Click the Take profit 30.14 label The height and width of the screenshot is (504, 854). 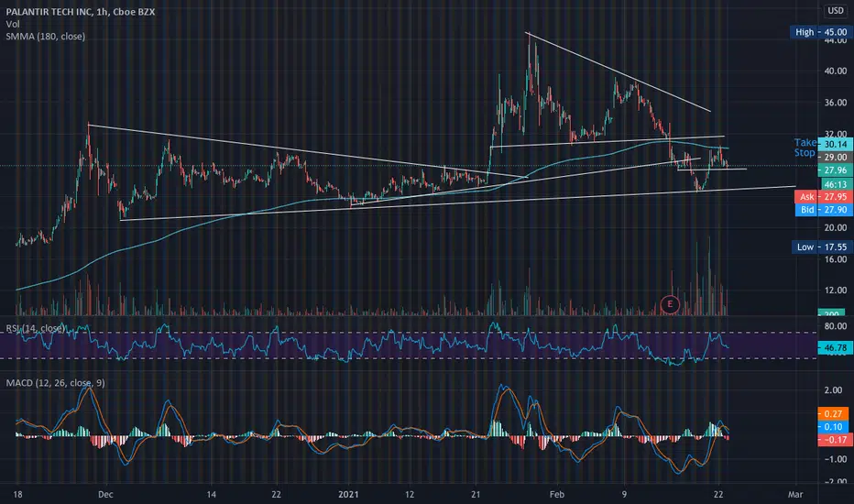click(x=823, y=143)
